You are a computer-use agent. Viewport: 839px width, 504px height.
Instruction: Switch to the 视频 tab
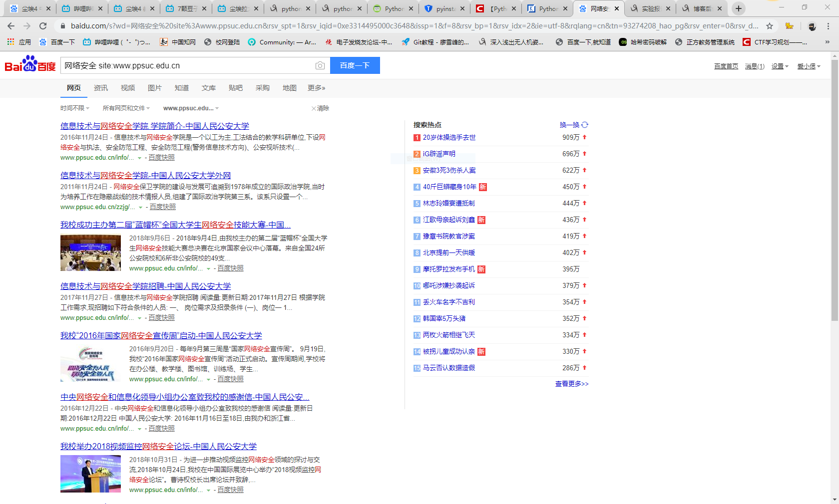(x=128, y=88)
